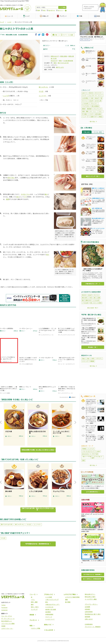The image size is (106, 644).
Task: Open the レシピ navigation tab
Action: pyautogui.click(x=26, y=16)
